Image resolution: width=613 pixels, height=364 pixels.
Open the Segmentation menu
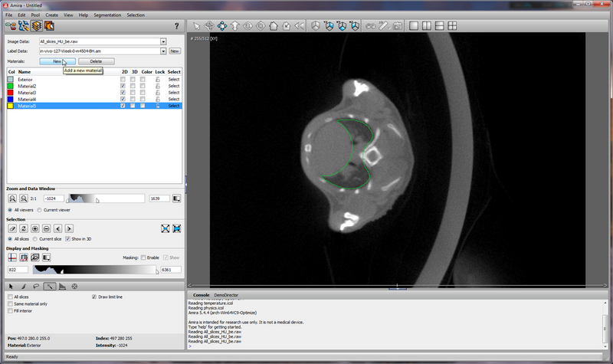(107, 15)
